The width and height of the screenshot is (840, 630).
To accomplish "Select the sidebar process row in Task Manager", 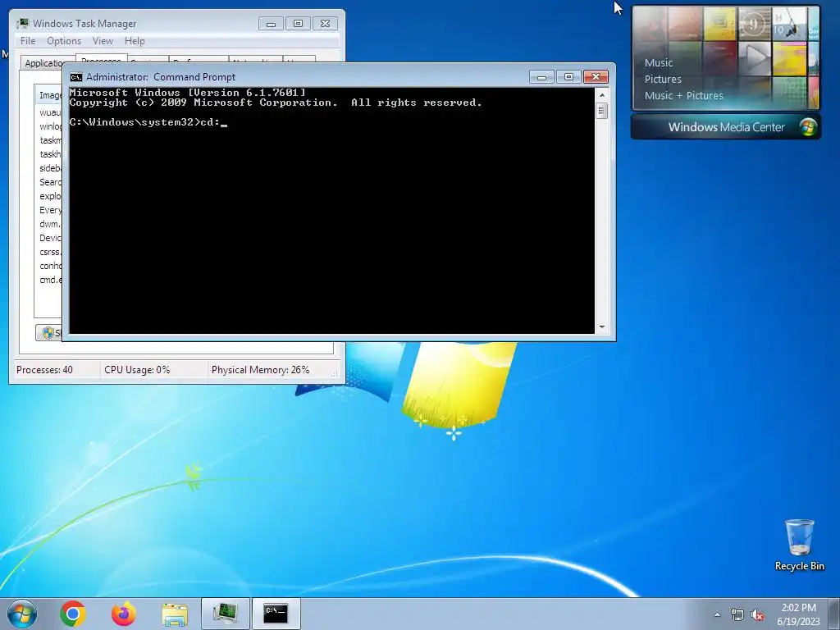I will tap(49, 168).
